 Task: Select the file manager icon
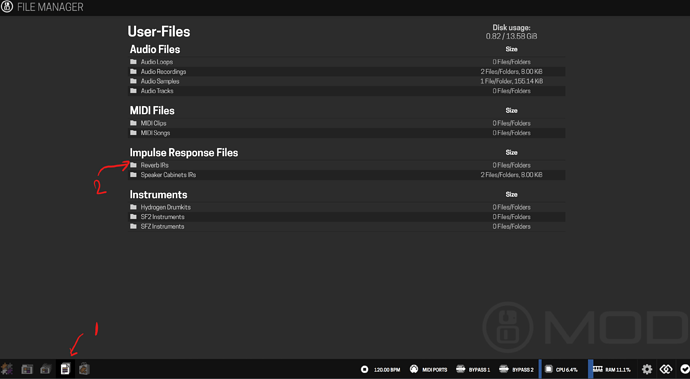click(x=65, y=369)
